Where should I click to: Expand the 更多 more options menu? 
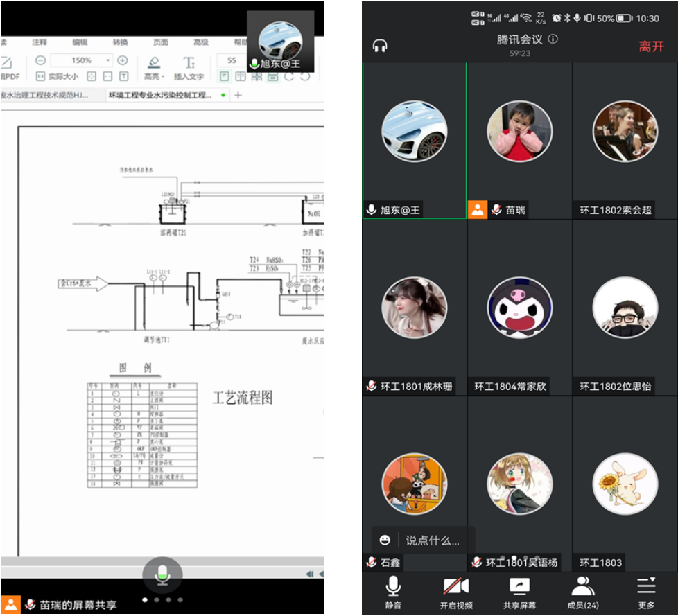click(646, 592)
